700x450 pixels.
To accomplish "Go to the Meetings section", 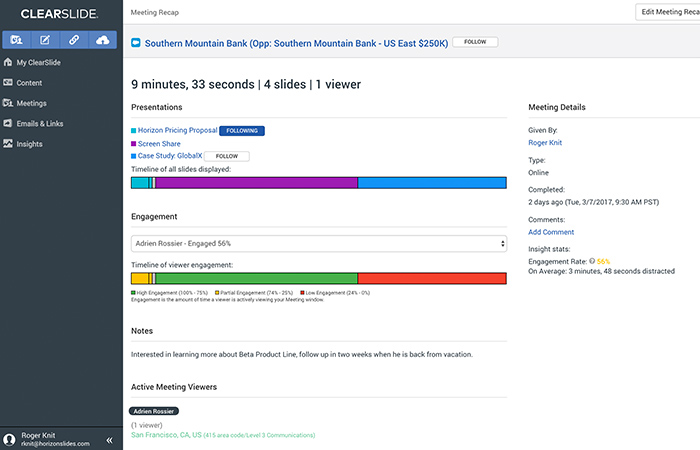I will [x=31, y=103].
